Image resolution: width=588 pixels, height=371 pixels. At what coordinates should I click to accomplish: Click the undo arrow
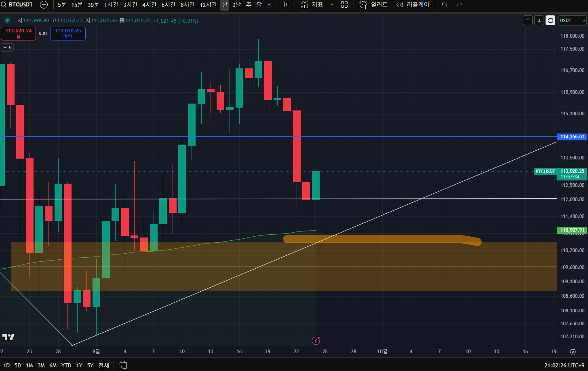(445, 5)
